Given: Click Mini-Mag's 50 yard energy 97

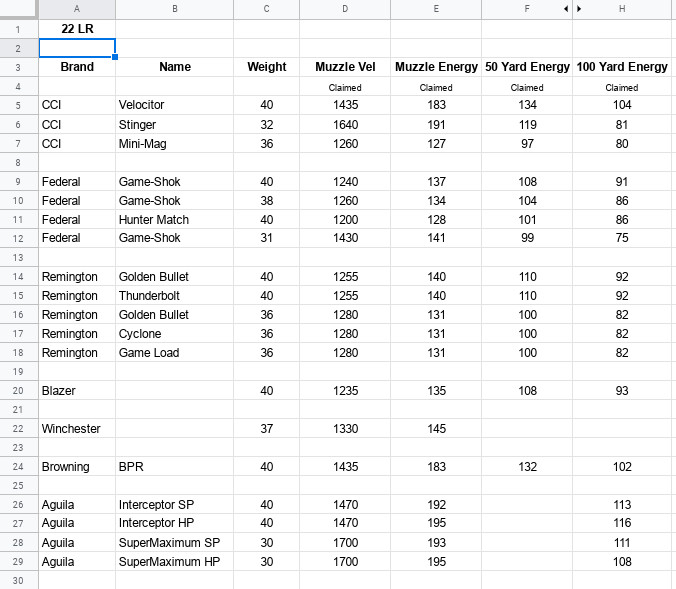Looking at the screenshot, I should coord(527,144).
